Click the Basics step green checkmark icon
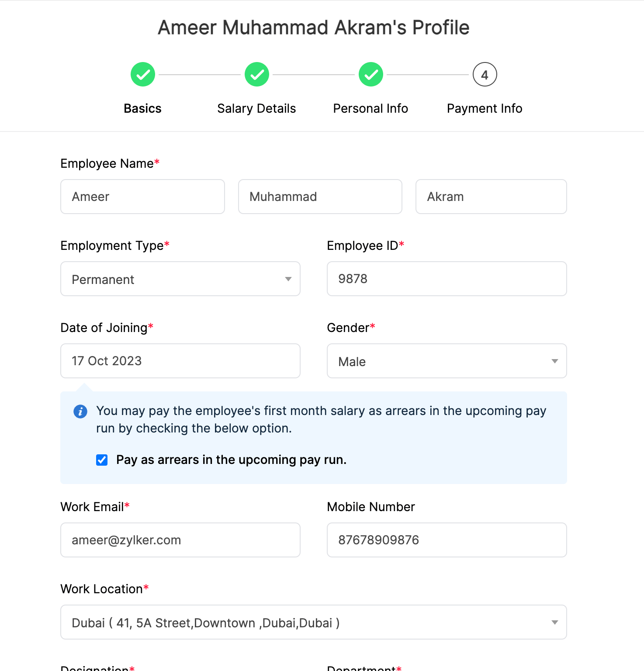This screenshot has height=671, width=644. 143,75
